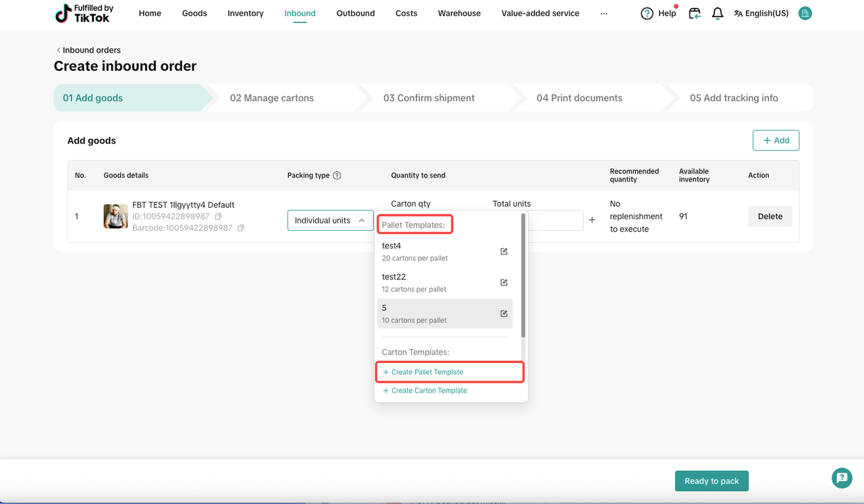The image size is (864, 504).
Task: Open the Inventory menu
Action: click(245, 13)
